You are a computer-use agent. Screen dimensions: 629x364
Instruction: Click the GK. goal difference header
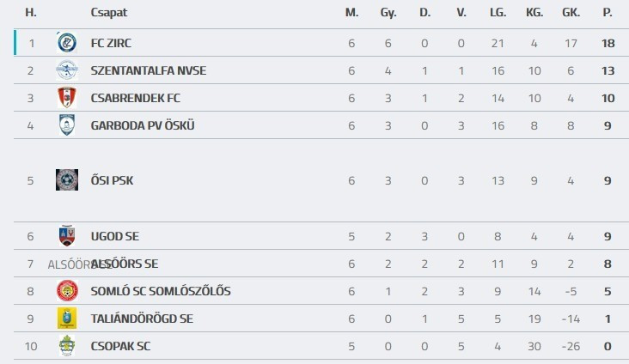click(x=571, y=13)
